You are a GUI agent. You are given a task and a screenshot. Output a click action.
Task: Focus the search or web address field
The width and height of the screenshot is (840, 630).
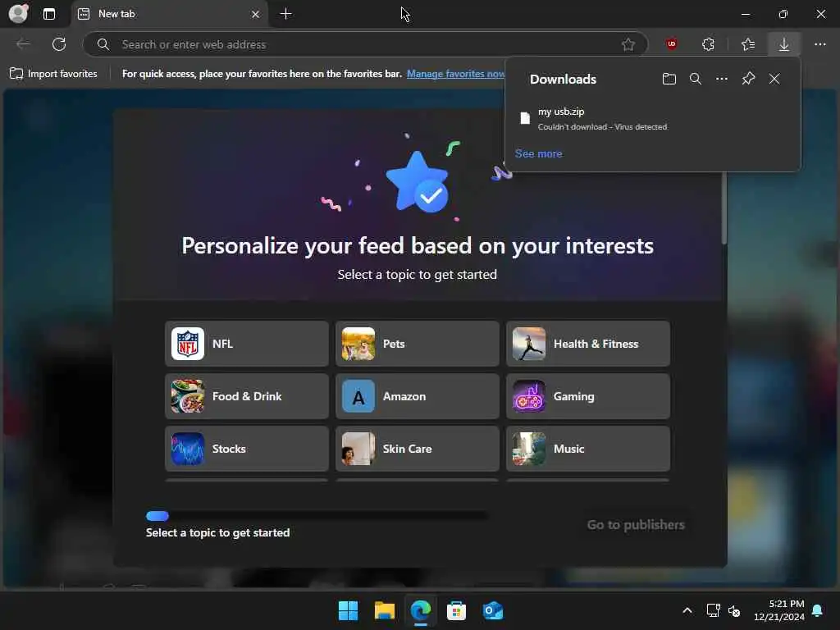(364, 44)
